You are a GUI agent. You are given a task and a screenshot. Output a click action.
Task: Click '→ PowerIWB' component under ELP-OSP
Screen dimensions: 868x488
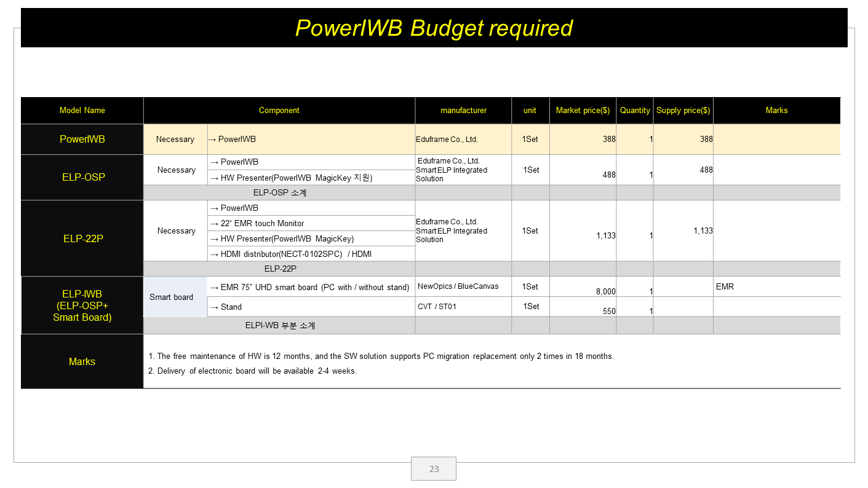click(311, 162)
